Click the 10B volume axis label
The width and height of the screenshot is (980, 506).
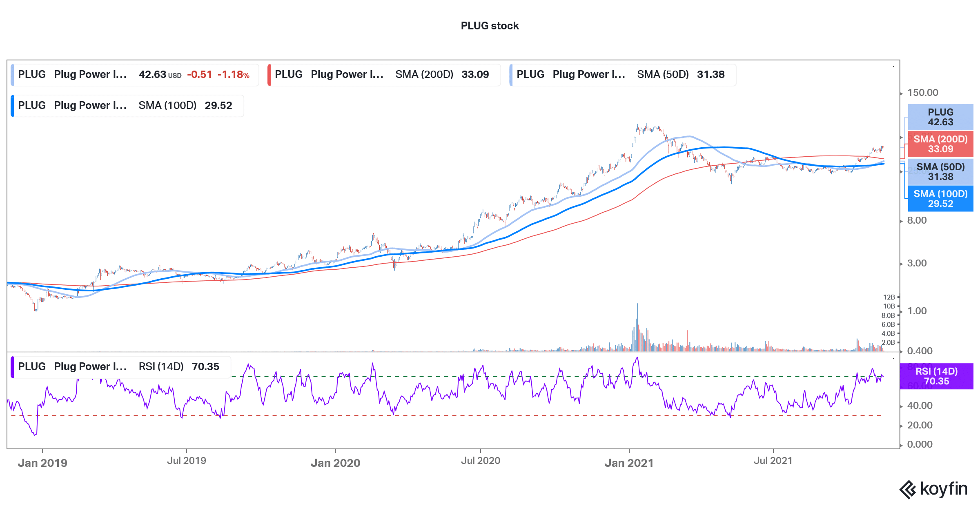(x=889, y=306)
